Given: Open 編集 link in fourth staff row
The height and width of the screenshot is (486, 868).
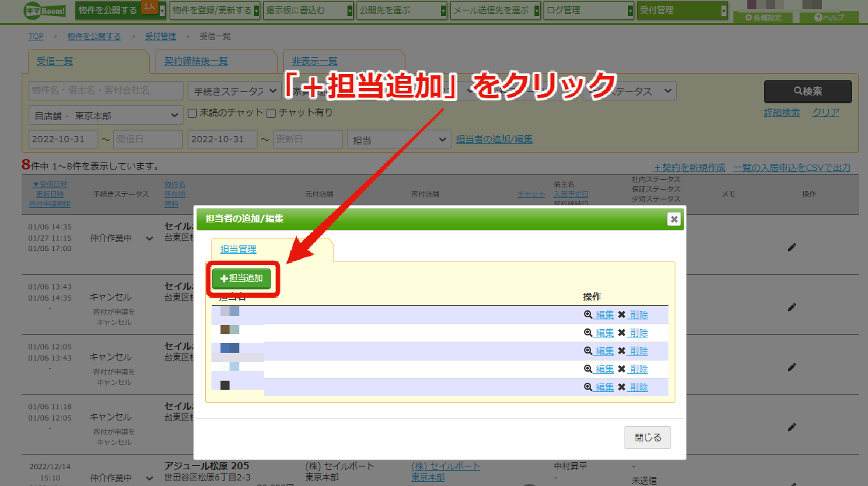Looking at the screenshot, I should [x=604, y=370].
